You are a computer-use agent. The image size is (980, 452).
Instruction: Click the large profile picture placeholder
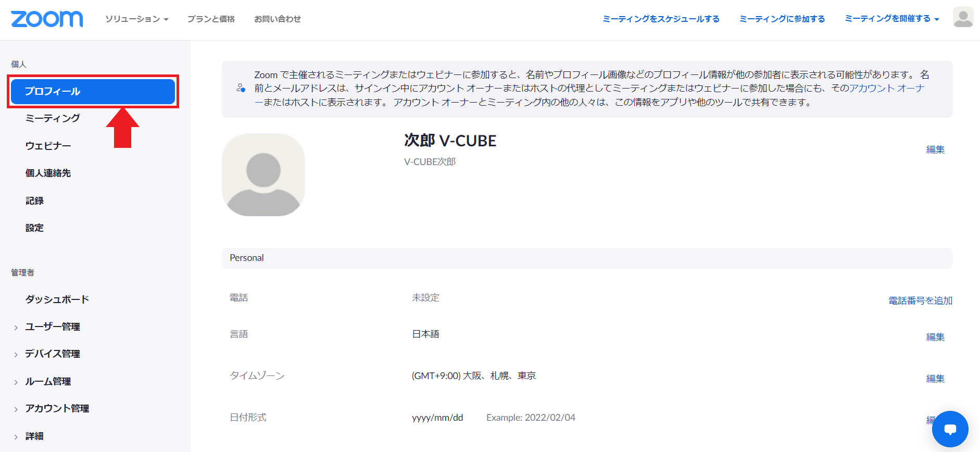[x=263, y=175]
